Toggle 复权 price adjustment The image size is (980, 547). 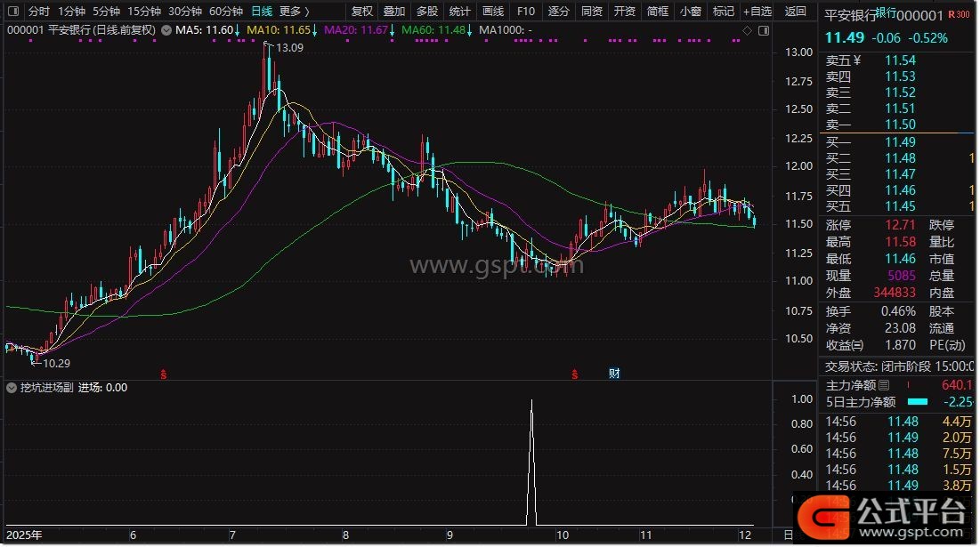362,12
